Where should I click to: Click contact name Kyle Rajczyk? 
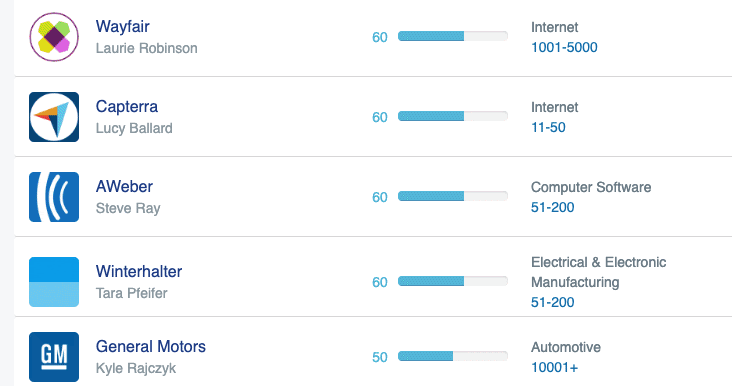tap(136, 368)
